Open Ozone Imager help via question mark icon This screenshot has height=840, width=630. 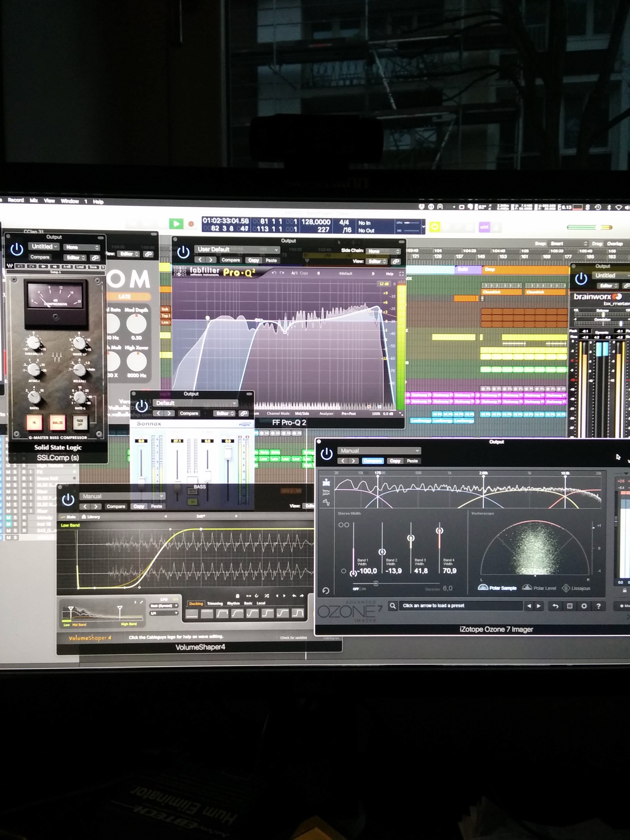tap(599, 606)
